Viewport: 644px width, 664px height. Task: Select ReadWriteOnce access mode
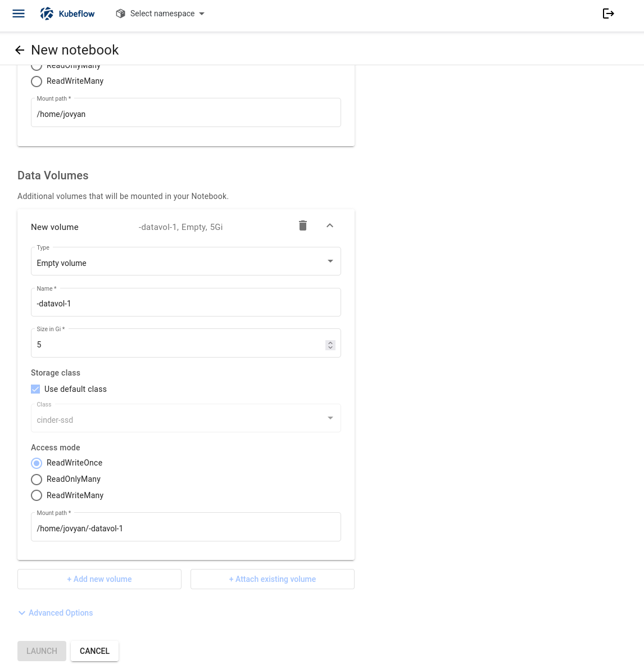[x=37, y=463]
